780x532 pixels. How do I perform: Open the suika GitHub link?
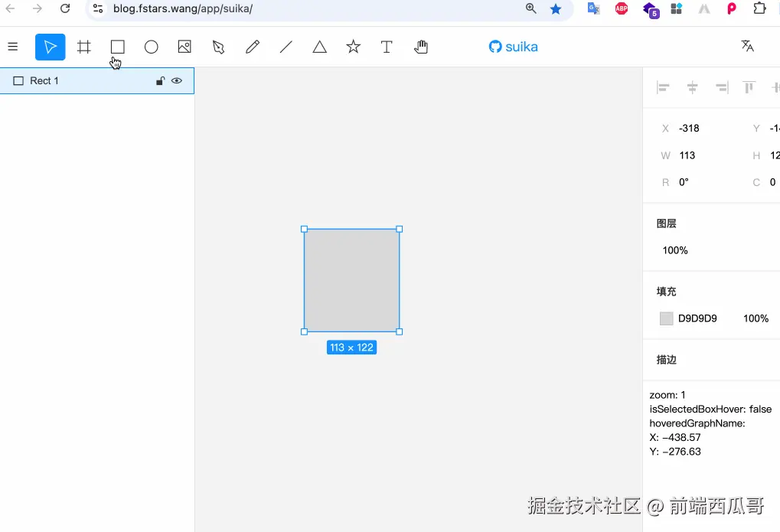click(x=513, y=47)
